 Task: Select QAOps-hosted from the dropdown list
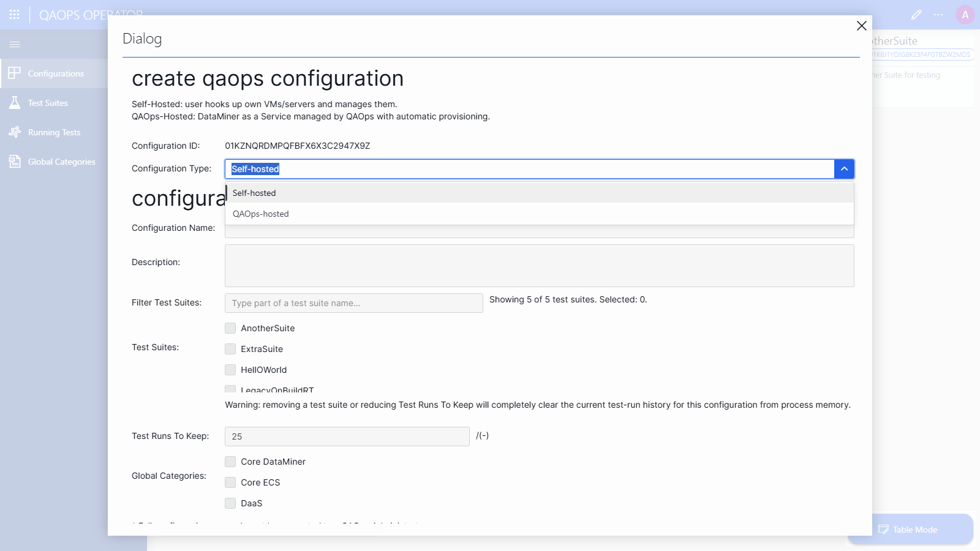click(540, 214)
